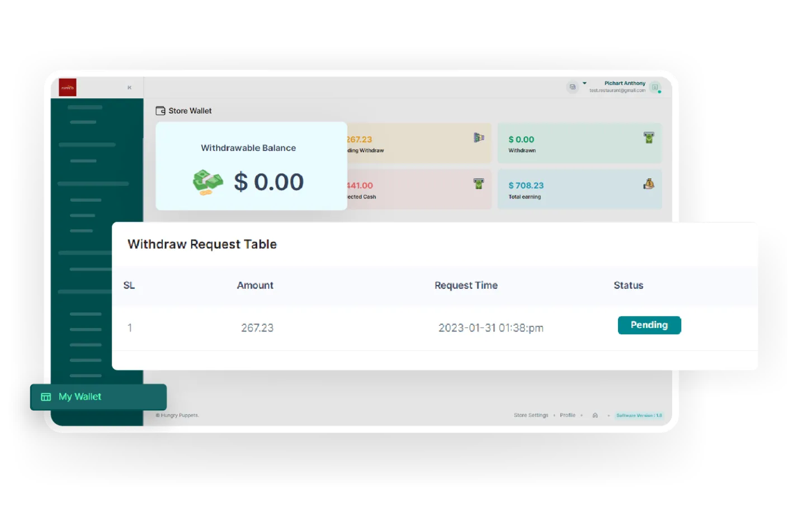Screen dimensions: 788x532
Task: Open the Store Settings footer link
Action: point(531,415)
